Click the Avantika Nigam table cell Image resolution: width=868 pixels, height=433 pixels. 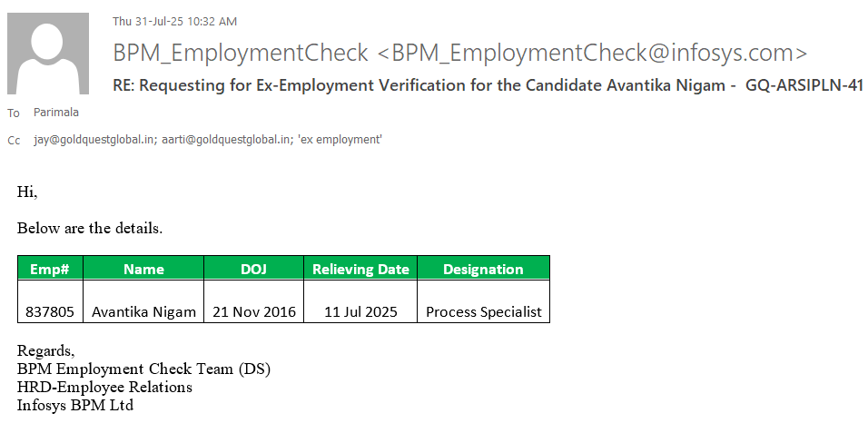(143, 311)
